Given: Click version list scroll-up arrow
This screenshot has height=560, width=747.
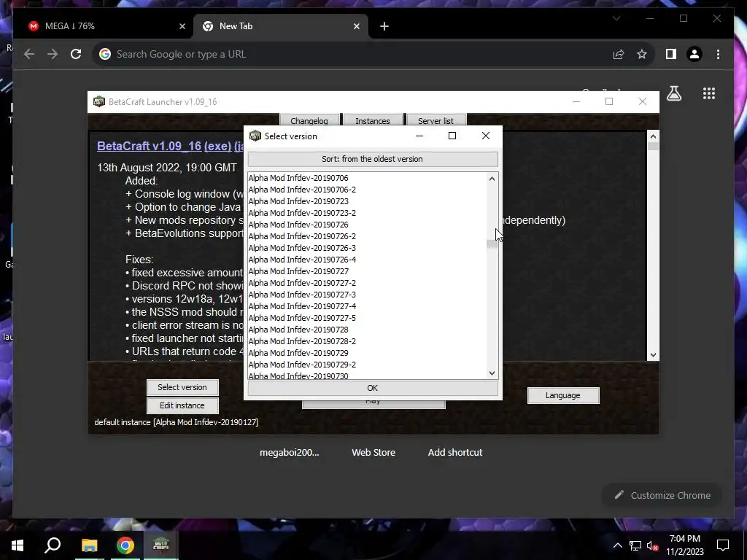Looking at the screenshot, I should [x=492, y=179].
